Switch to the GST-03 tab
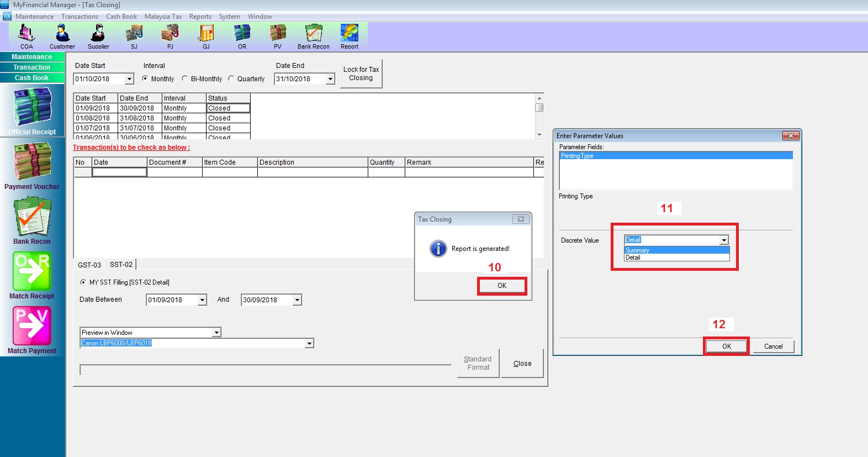This screenshot has width=868, height=457. coord(89,265)
